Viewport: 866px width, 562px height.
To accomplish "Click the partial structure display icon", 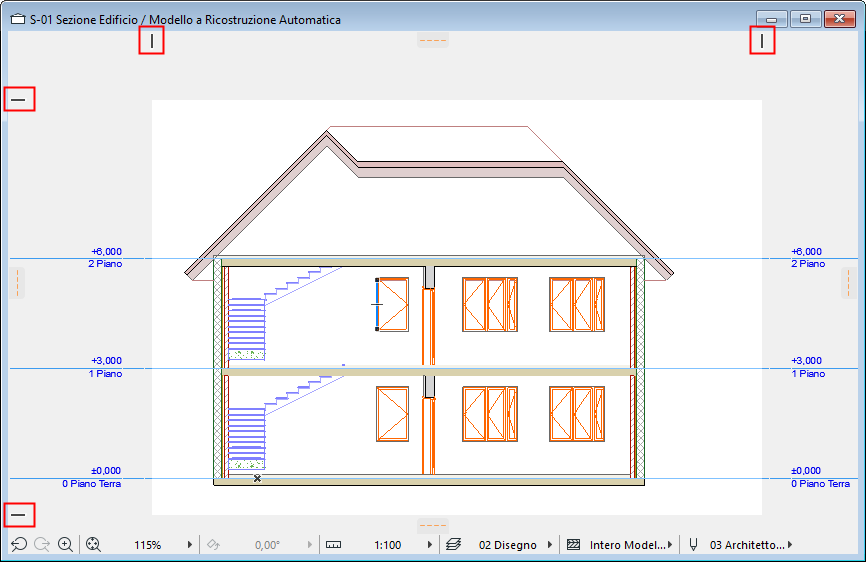I will tap(573, 544).
